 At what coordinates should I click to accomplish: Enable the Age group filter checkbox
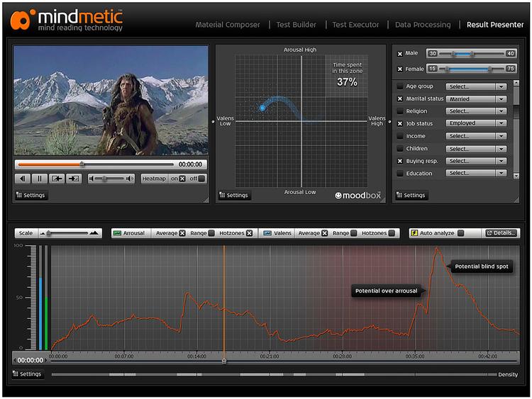click(x=400, y=86)
